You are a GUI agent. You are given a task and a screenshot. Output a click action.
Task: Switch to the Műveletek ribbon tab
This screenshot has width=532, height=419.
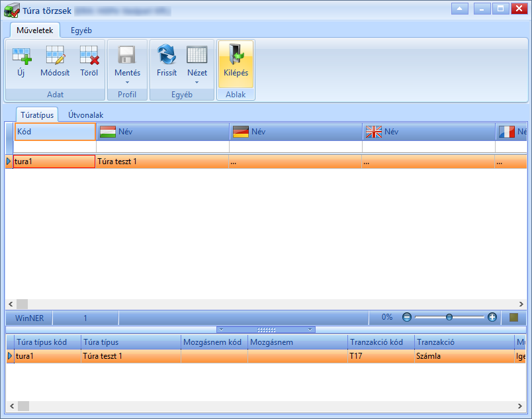(x=35, y=30)
